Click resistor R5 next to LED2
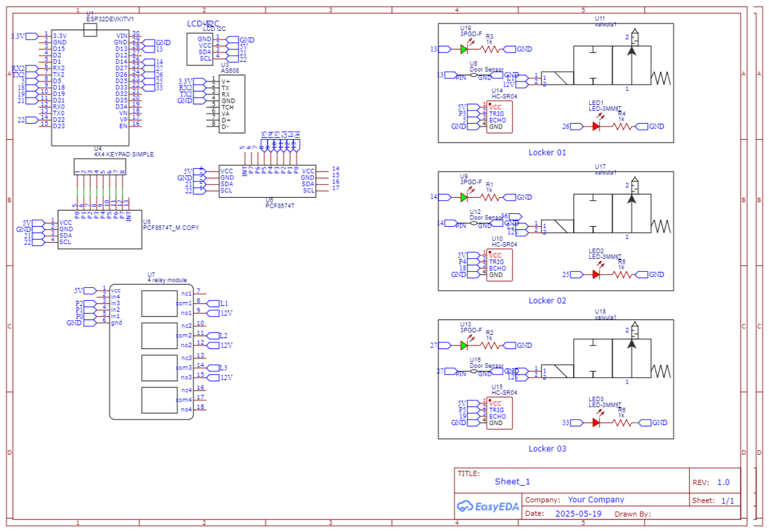The image size is (769, 532). (622, 274)
